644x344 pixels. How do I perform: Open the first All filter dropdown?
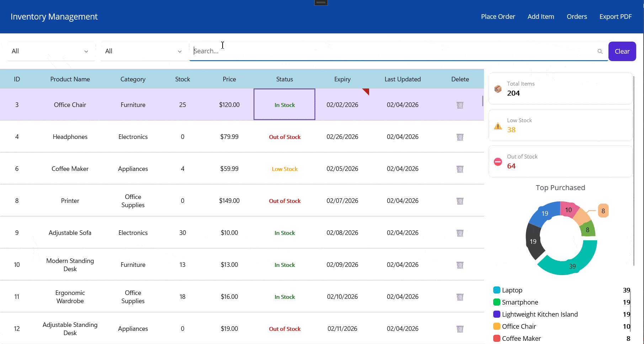coord(51,51)
